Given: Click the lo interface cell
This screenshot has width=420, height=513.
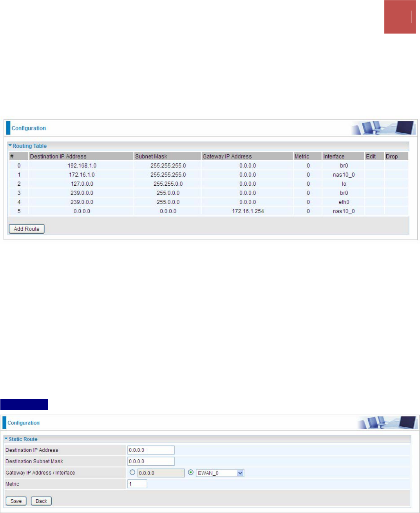Looking at the screenshot, I should click(x=344, y=184).
